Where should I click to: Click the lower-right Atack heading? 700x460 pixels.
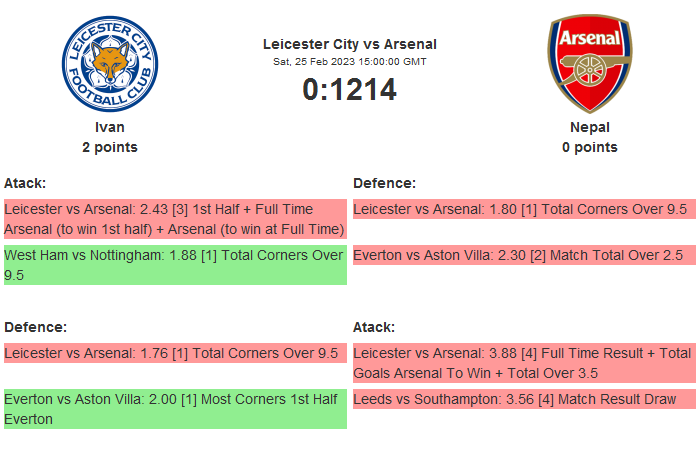coord(374,327)
